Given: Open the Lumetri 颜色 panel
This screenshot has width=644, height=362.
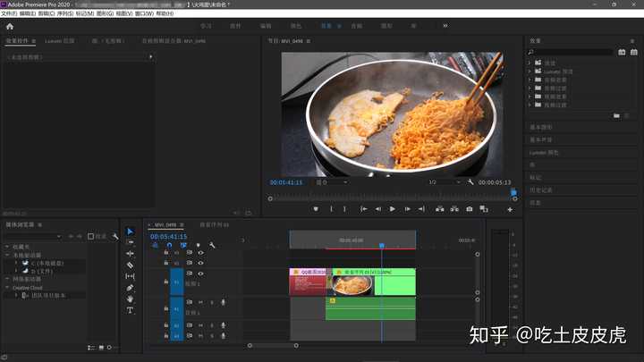Looking at the screenshot, I should 544,153.
